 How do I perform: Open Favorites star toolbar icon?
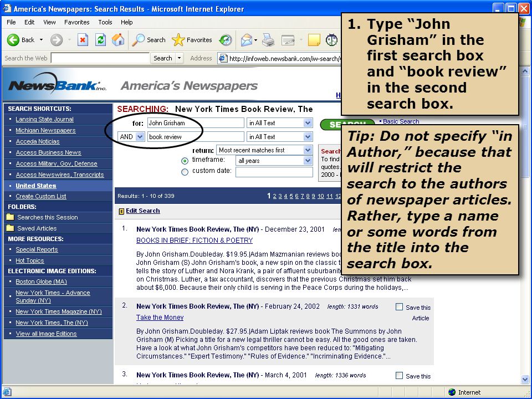tap(178, 40)
